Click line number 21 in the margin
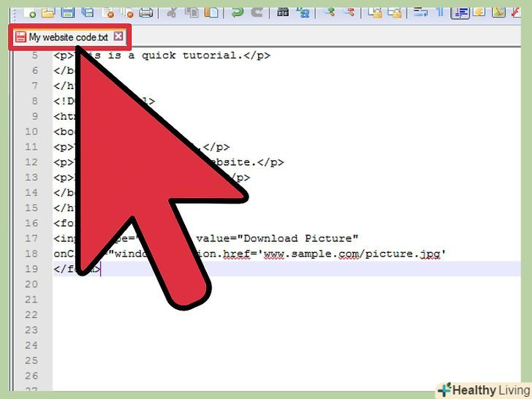Image resolution: width=532 pixels, height=399 pixels. tap(31, 300)
